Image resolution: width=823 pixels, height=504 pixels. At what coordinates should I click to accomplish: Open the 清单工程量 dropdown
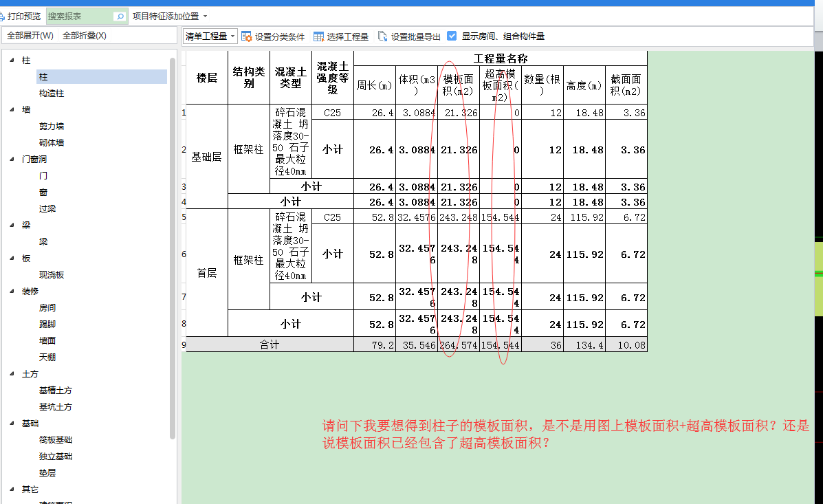coord(210,36)
